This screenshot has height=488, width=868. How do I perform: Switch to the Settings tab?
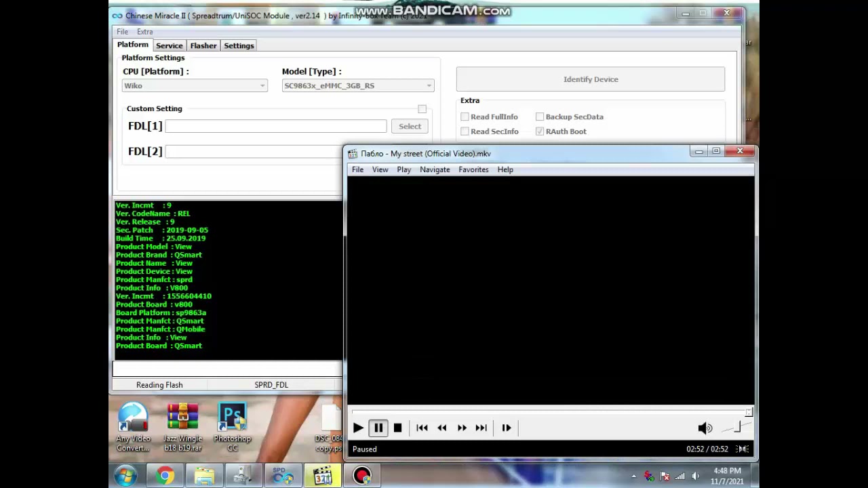click(239, 45)
